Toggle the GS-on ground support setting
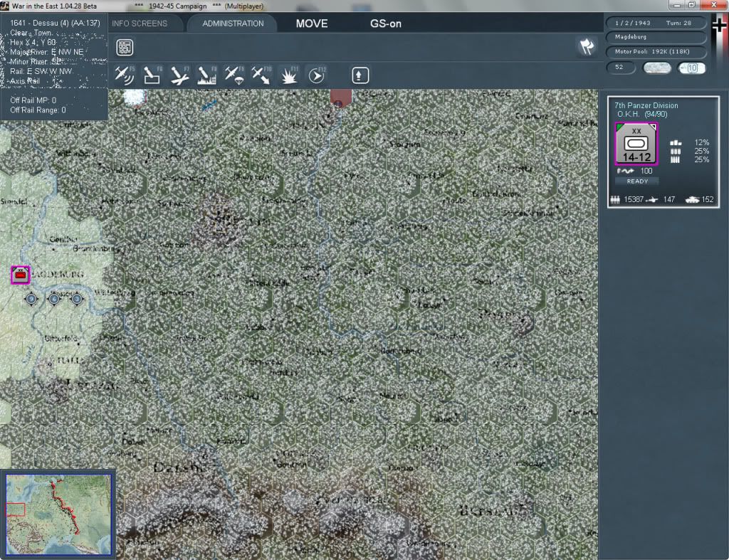Screen dimensions: 729x560 (385, 23)
